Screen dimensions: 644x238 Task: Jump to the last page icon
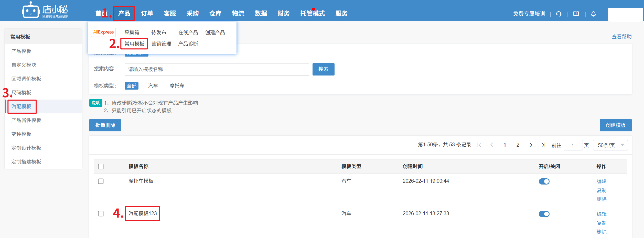[543, 145]
